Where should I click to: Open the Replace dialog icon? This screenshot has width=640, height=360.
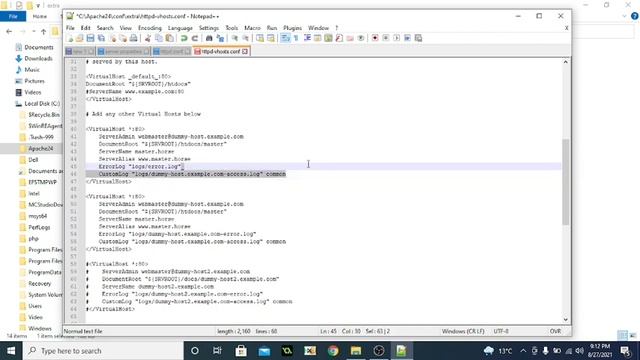tap(220, 38)
